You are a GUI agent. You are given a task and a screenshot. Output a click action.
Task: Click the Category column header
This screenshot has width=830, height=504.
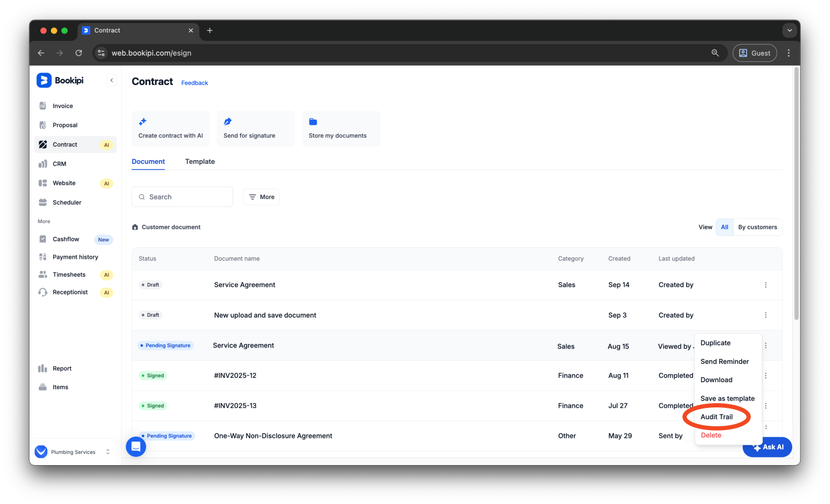coord(571,259)
